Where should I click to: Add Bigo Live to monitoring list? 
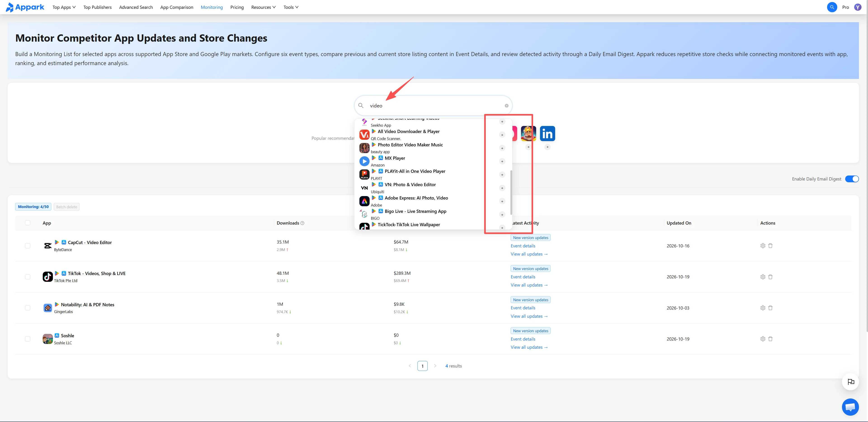point(502,215)
